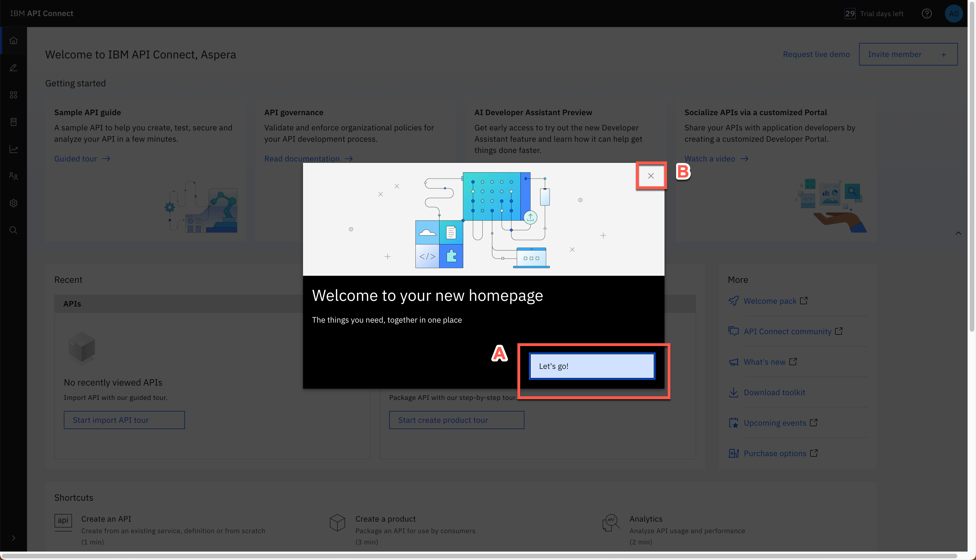Click the AO user avatar
Image resolution: width=976 pixels, height=560 pixels.
(953, 14)
